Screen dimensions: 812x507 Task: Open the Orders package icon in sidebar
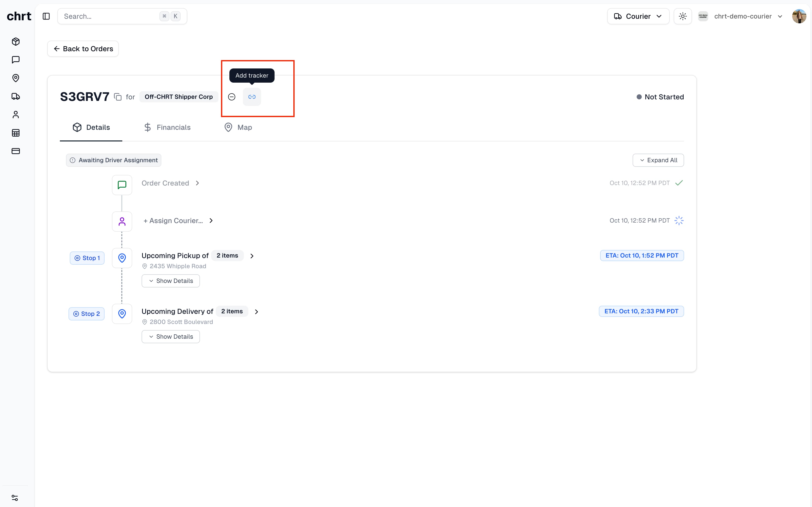[x=15, y=42]
